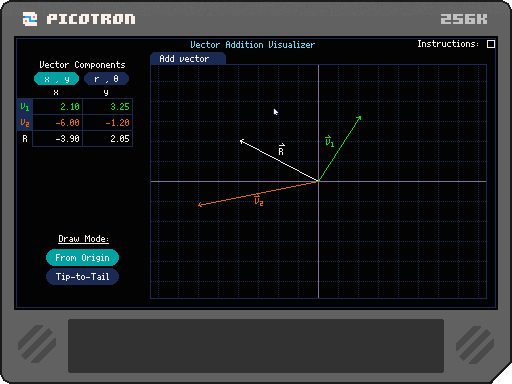Click the green v1 vector arrowhead
Viewport: 512px width, 384px height.
coord(359,118)
